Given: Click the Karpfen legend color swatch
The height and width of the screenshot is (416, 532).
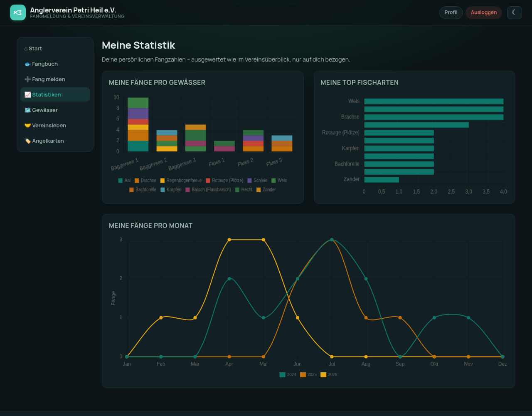Looking at the screenshot, I should [163, 190].
